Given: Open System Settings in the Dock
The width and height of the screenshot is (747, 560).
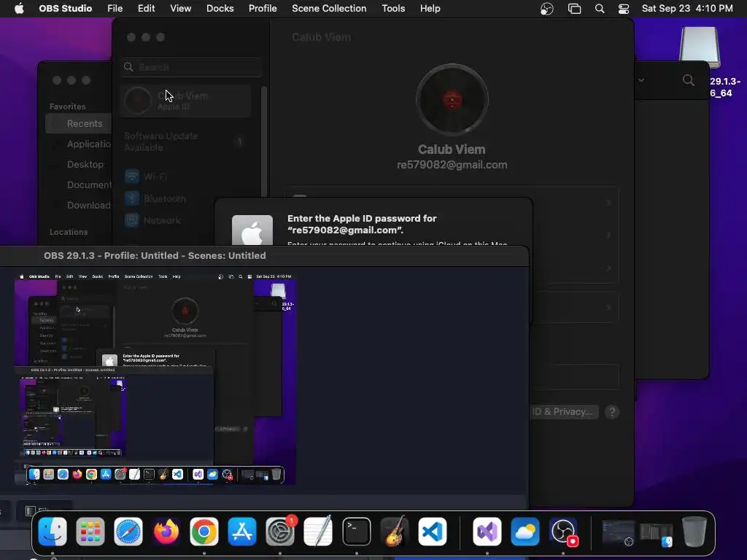Looking at the screenshot, I should tap(280, 532).
